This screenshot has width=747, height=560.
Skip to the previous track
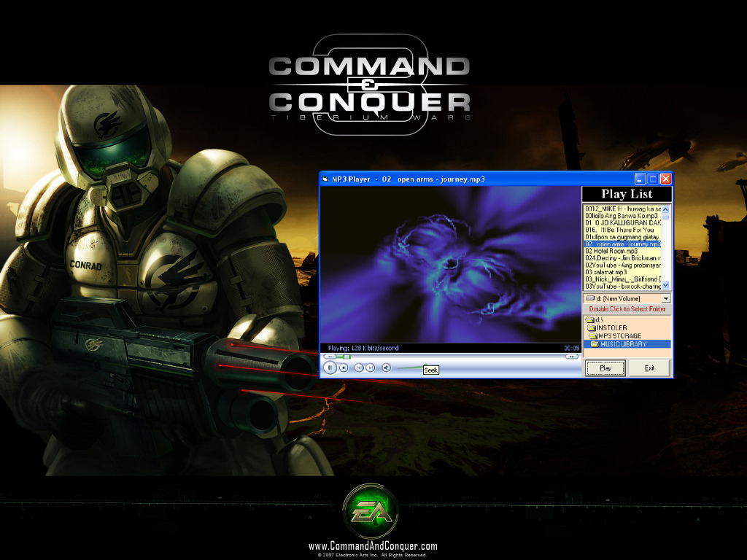click(359, 367)
